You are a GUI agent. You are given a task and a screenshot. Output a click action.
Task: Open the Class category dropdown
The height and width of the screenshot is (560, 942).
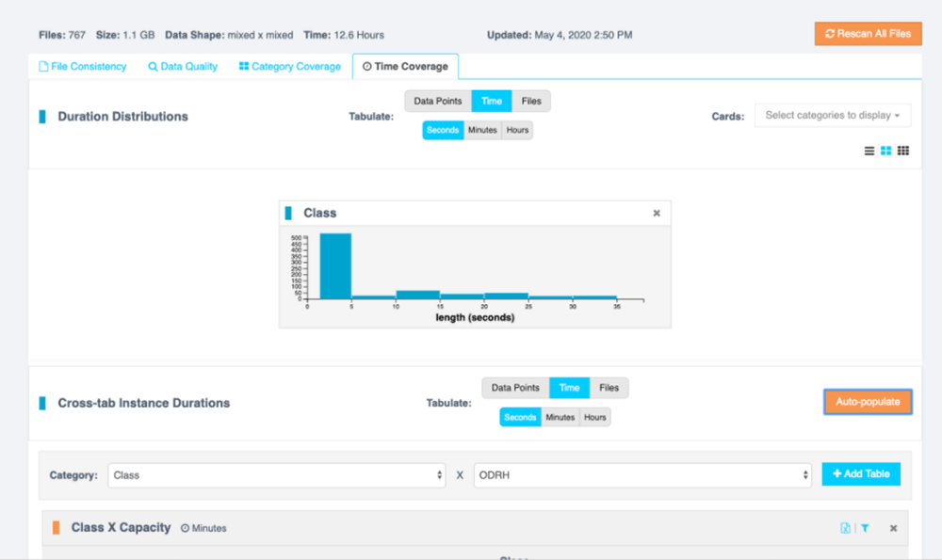[277, 475]
